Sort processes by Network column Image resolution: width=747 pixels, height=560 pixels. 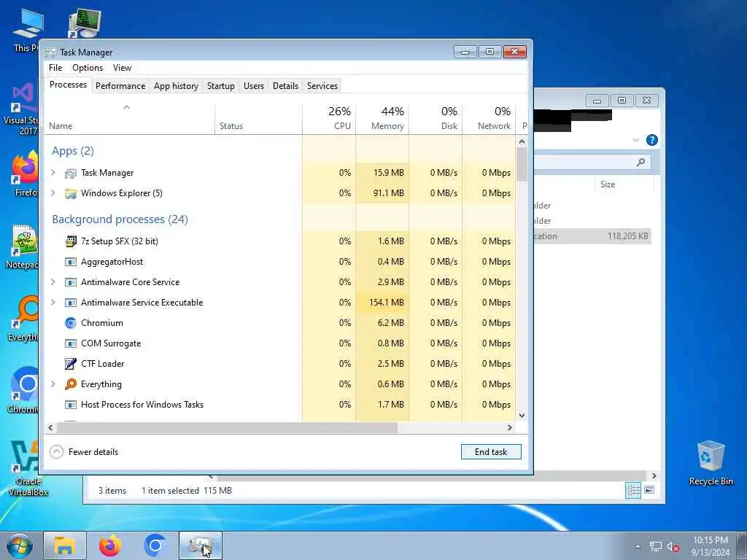489,119
